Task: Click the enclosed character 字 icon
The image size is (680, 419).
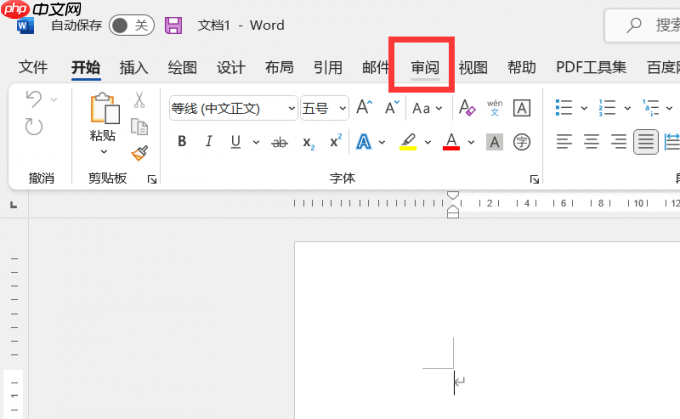Action: pos(521,142)
